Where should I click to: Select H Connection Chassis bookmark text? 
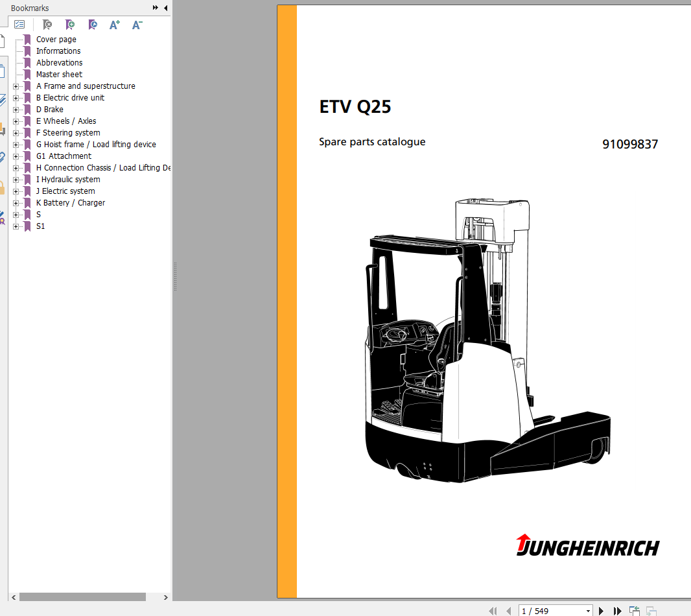[103, 168]
